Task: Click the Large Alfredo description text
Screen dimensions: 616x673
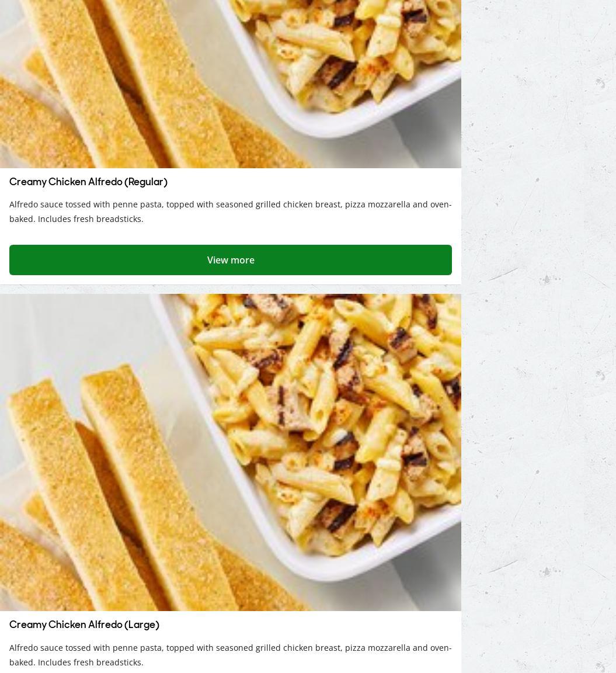Action: 231,655
